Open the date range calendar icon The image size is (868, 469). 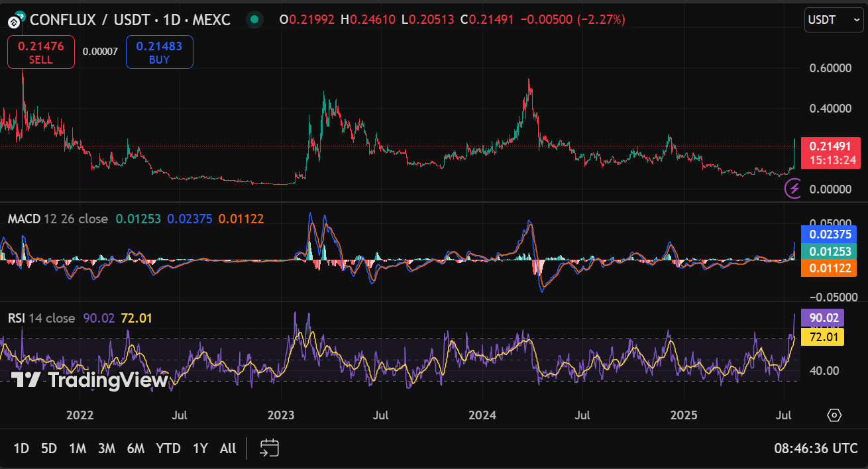[x=269, y=448]
